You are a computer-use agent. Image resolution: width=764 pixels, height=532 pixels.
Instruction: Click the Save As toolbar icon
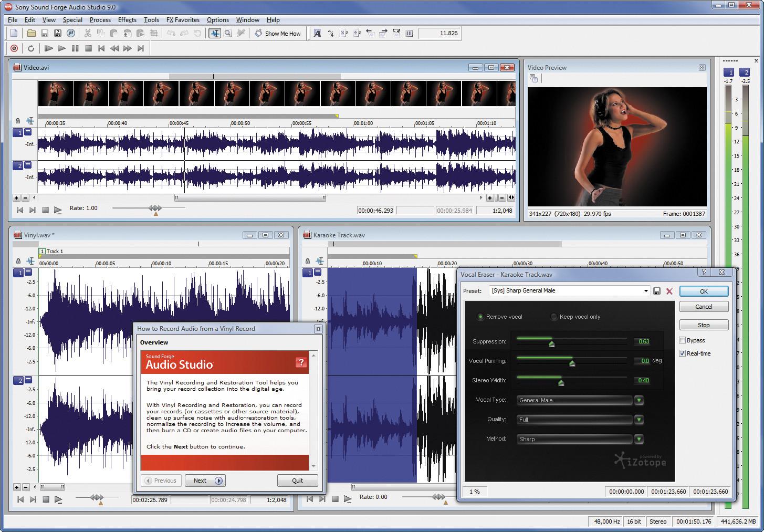point(58,33)
